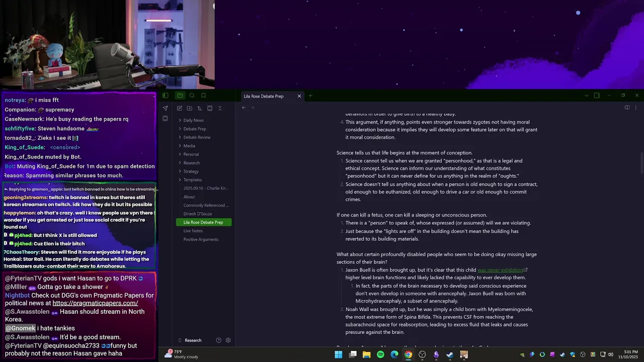Open a new tab with the plus
Screen dimensions: 644x362
(310, 96)
